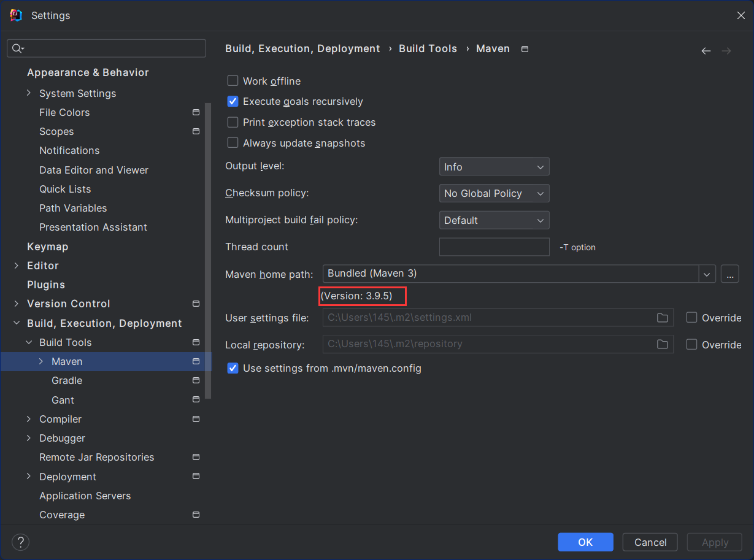Click project-level icon beside Maven breadcrumb
Image resolution: width=754 pixels, height=560 pixels.
pyautogui.click(x=525, y=49)
